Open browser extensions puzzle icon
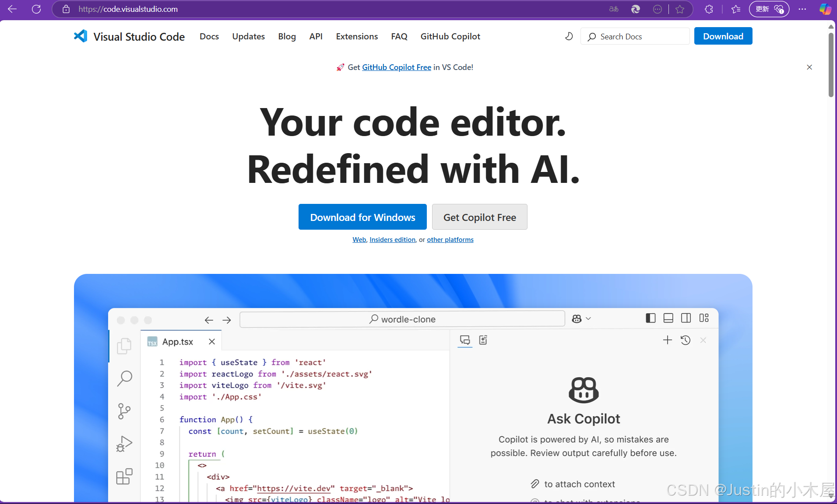This screenshot has height=504, width=837. 709,9
